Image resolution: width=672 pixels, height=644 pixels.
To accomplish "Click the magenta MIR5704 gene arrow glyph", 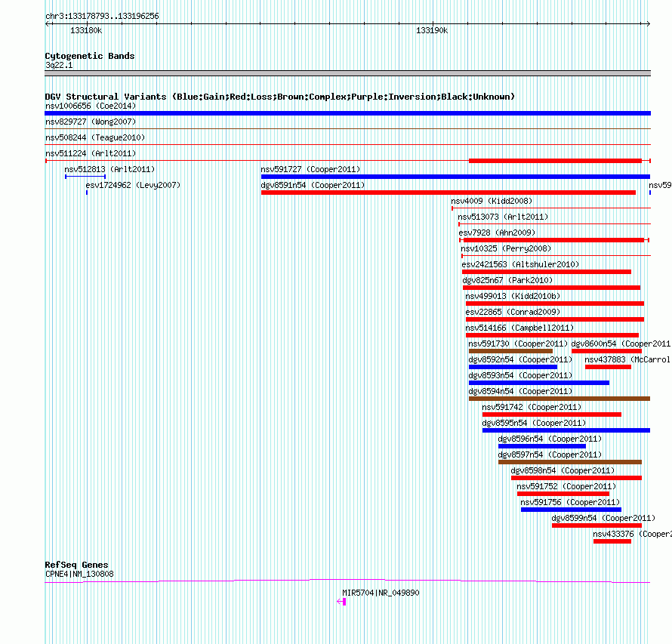I will coord(341,602).
